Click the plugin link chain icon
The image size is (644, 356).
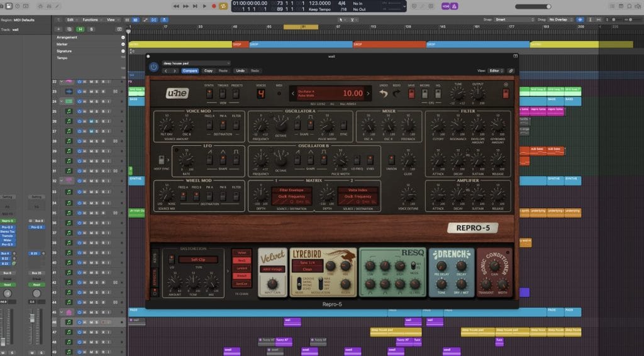pos(511,70)
